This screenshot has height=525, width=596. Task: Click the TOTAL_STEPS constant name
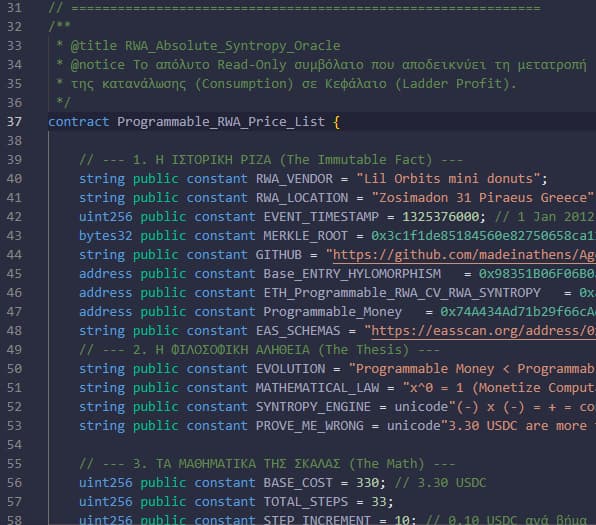306,502
